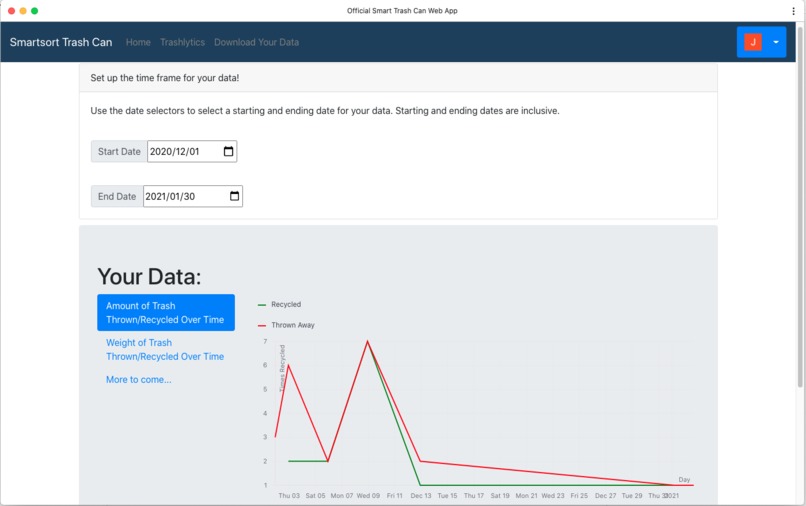Click the vertical page scrollbar
The height and width of the screenshot is (506, 806).
[800, 206]
